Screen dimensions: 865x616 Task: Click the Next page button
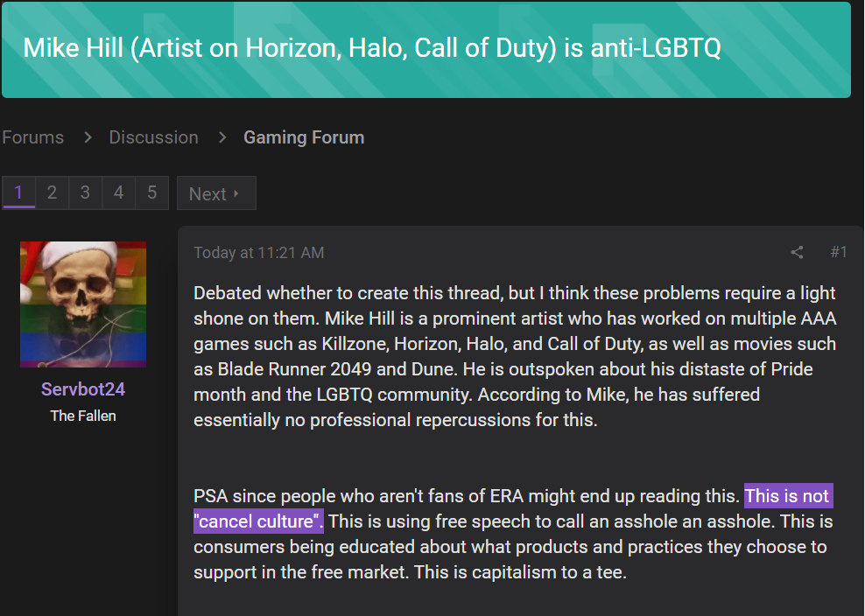click(x=216, y=193)
